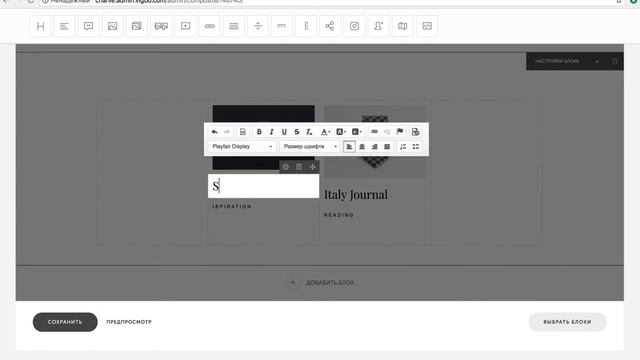This screenshot has height=360, width=640.
Task: Align text center
Action: click(362, 147)
